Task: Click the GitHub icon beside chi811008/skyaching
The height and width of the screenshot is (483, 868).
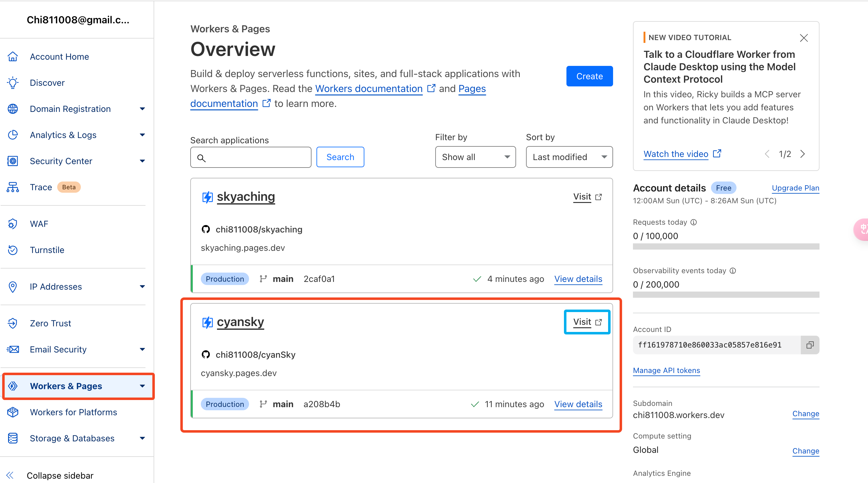Action: point(206,229)
